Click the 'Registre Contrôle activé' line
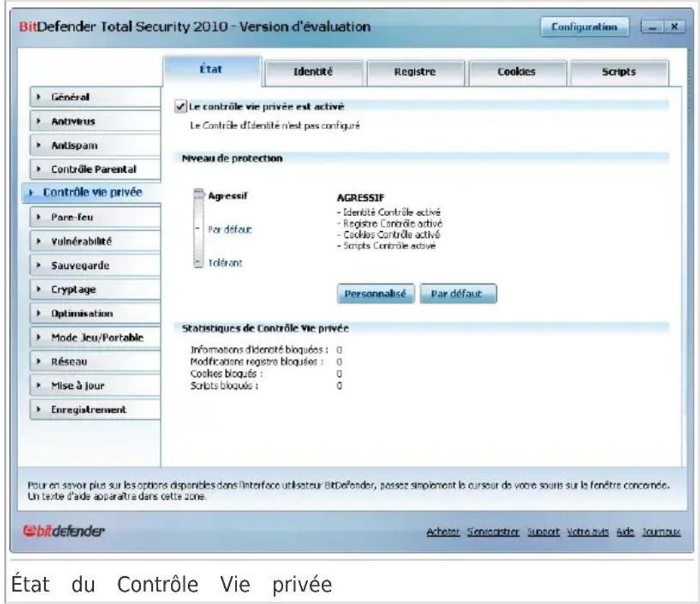Image resolution: width=700 pixels, height=604 pixels. [390, 224]
